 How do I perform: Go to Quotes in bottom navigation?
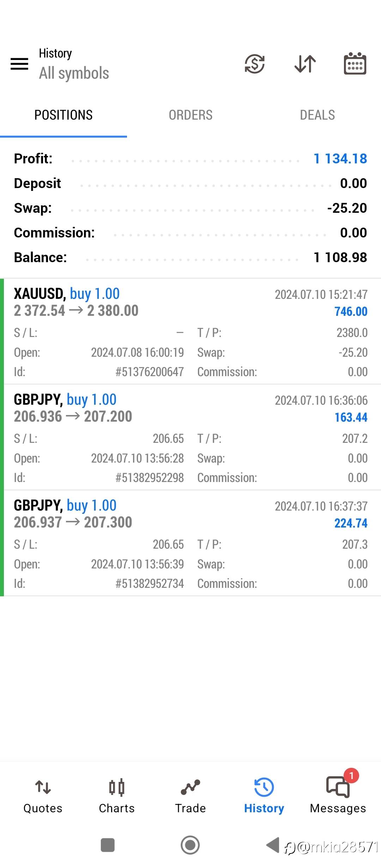[x=43, y=795]
